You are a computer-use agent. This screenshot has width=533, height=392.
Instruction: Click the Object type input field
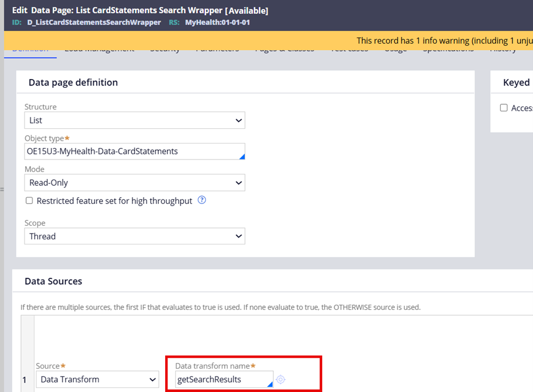click(x=134, y=152)
